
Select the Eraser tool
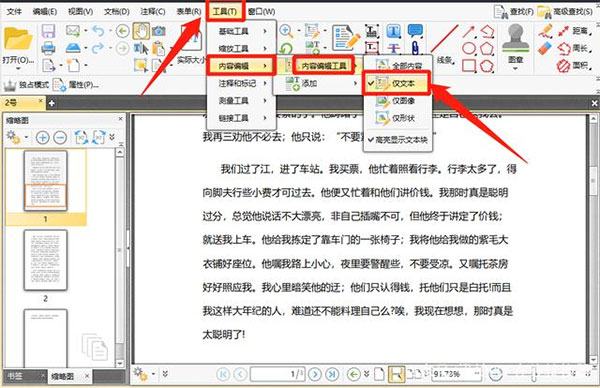coord(545,48)
